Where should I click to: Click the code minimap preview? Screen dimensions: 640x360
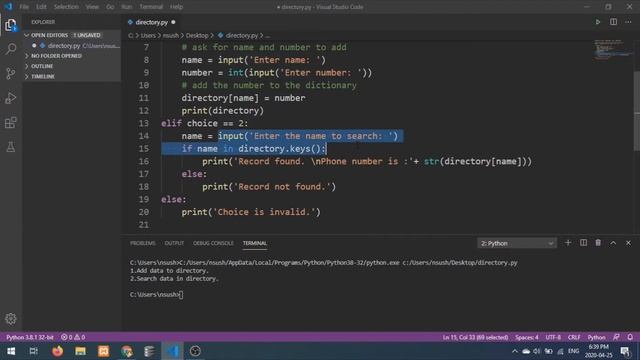point(612,50)
